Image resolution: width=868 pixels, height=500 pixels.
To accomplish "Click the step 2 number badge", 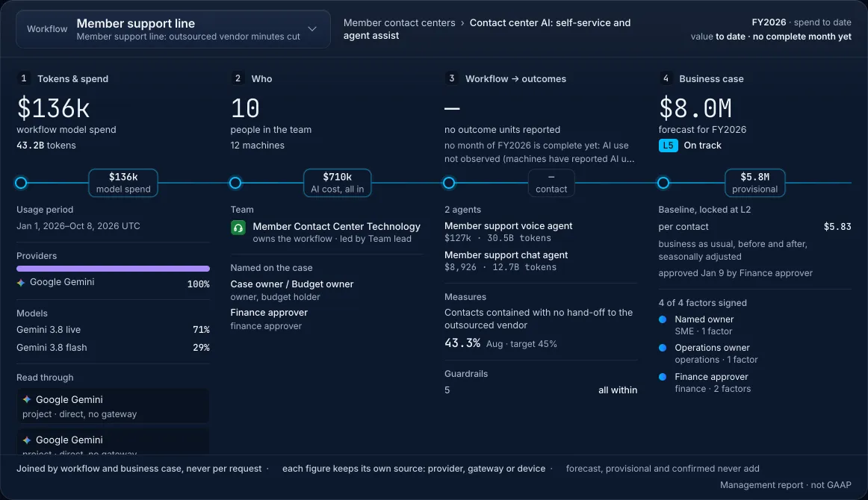I will coord(238,78).
